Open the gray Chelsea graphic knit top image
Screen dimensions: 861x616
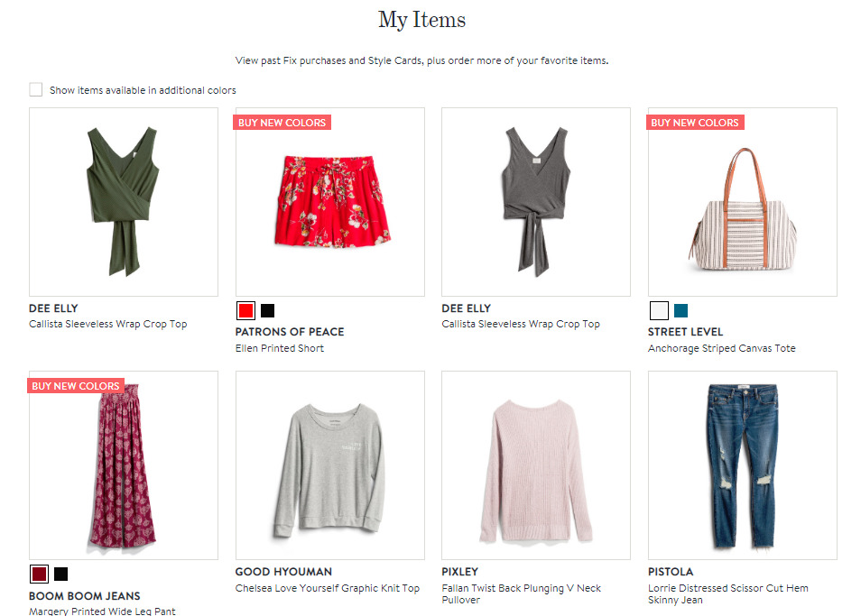coord(329,465)
